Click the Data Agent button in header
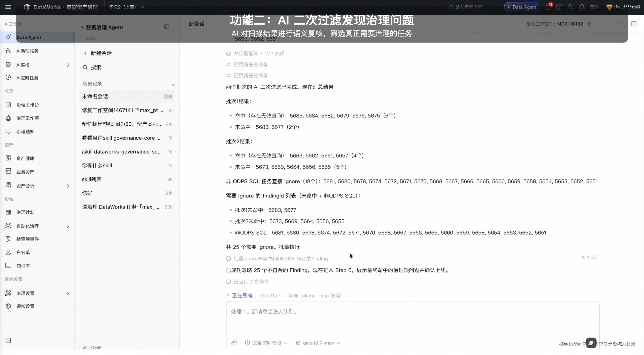The width and height of the screenshot is (644, 355). pyautogui.click(x=522, y=7)
